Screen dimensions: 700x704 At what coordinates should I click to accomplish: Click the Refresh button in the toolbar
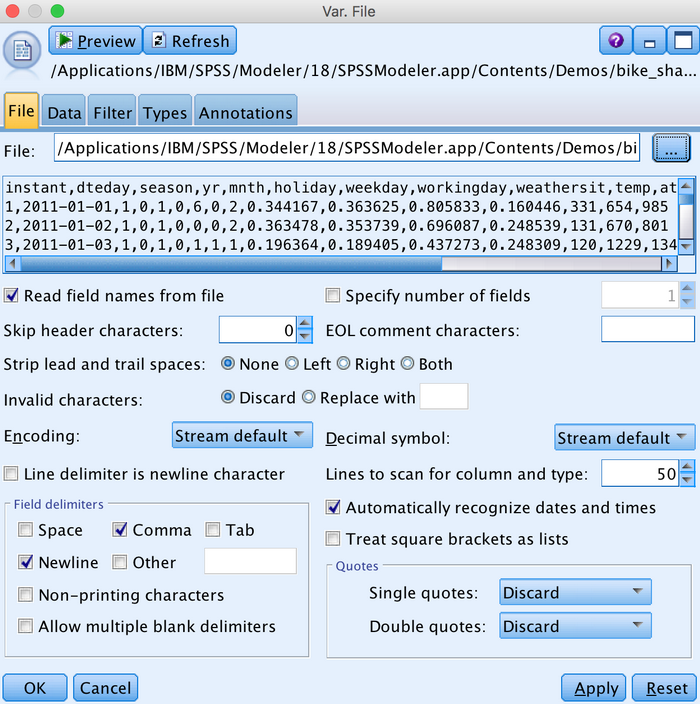pyautogui.click(x=189, y=41)
